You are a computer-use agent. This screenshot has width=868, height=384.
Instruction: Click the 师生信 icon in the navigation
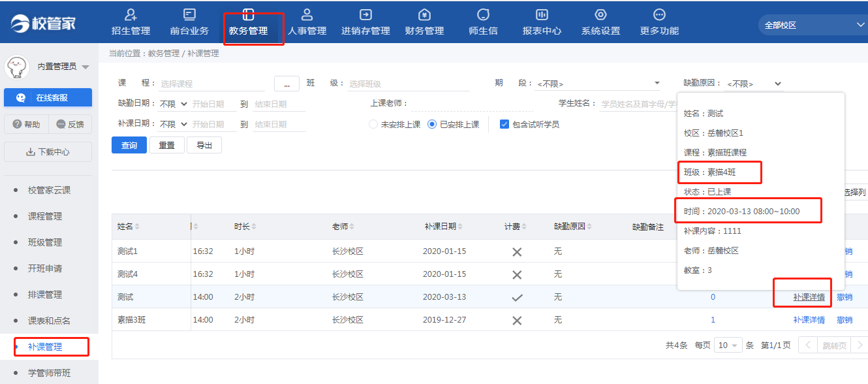point(483,14)
